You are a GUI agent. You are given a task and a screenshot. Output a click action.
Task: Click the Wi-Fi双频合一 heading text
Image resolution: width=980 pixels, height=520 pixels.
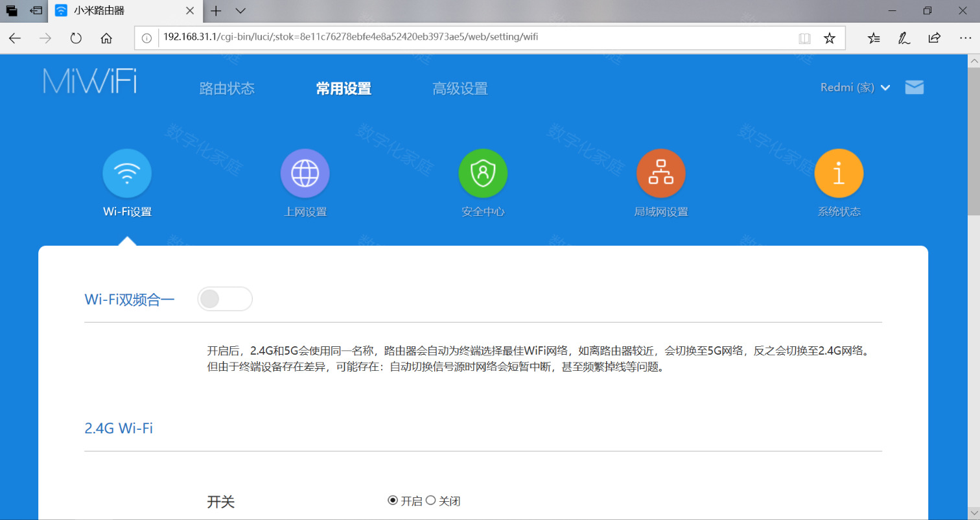tap(130, 300)
